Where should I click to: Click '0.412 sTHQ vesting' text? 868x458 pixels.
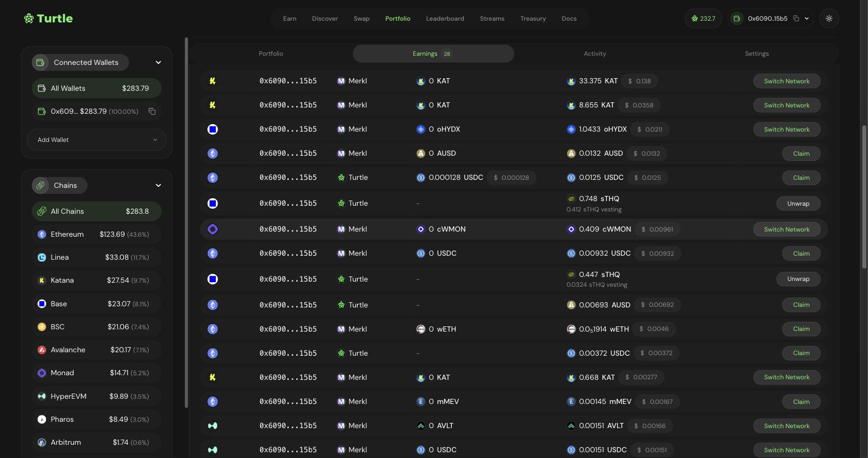pyautogui.click(x=594, y=210)
